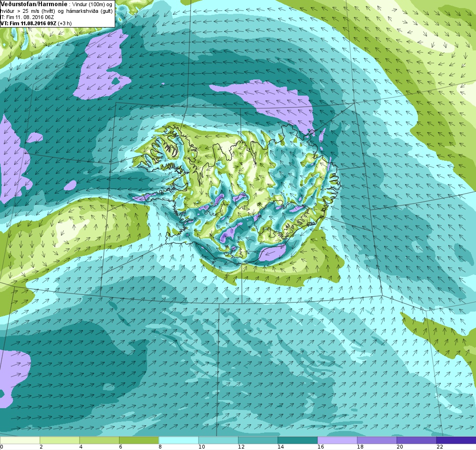Click the '20' label on the color scale
The width and height of the screenshot is (476, 450).
click(400, 447)
